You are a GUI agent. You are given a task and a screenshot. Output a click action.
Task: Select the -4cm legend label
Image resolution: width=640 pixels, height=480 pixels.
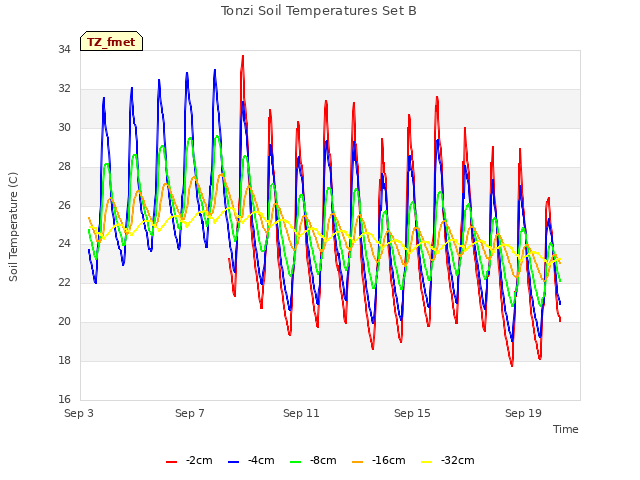pyautogui.click(x=261, y=460)
